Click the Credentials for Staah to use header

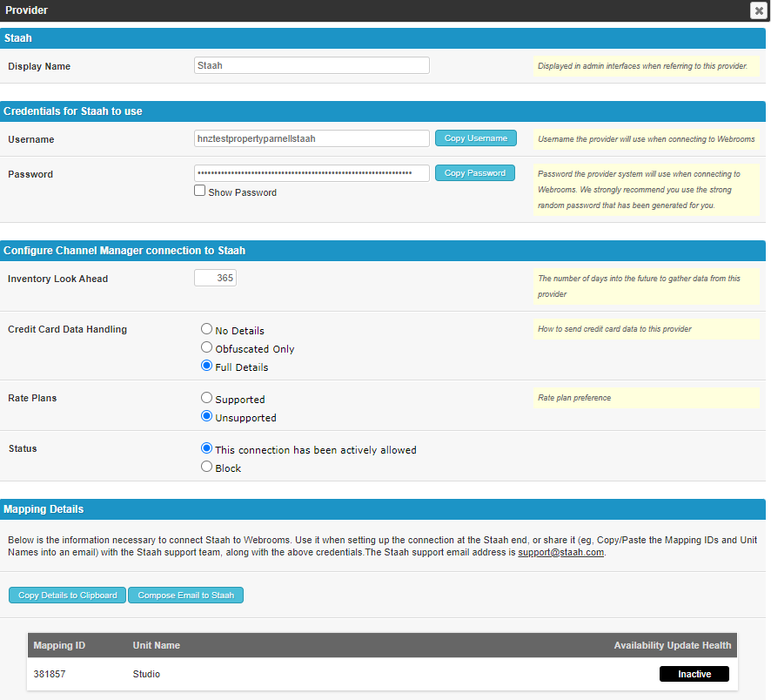click(x=383, y=111)
